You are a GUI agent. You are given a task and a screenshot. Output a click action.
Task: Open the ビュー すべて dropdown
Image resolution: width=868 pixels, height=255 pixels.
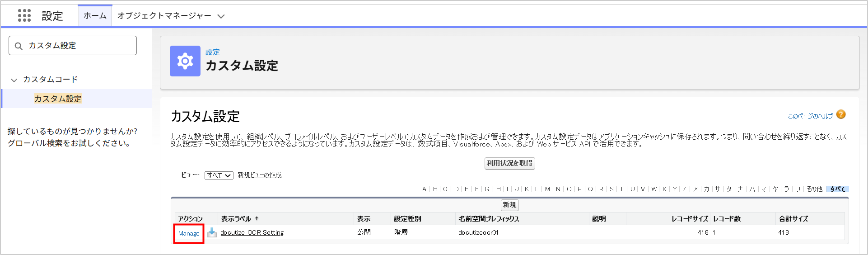[x=219, y=175]
